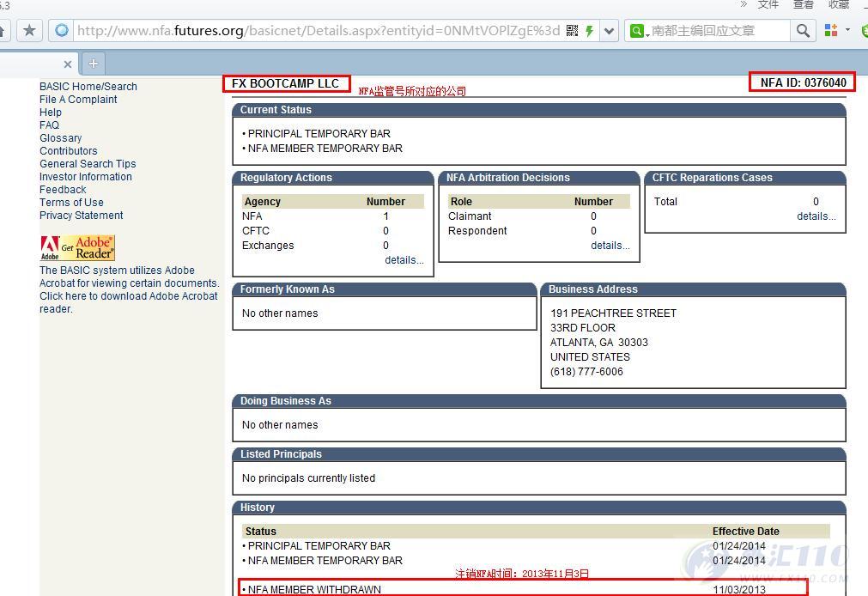Click the Get Adobe Reader badge
The height and width of the screenshot is (596, 868).
click(77, 247)
